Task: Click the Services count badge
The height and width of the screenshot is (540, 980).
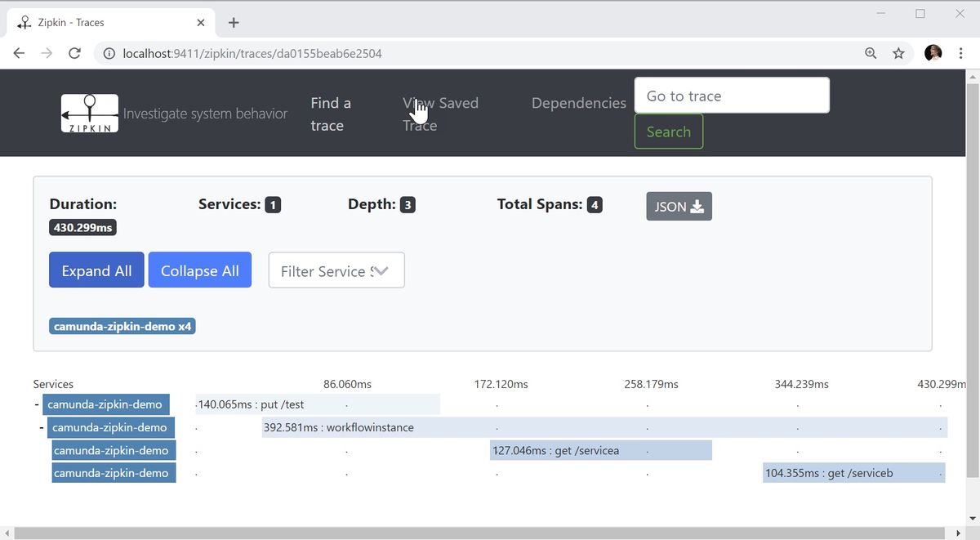Action: tap(273, 205)
